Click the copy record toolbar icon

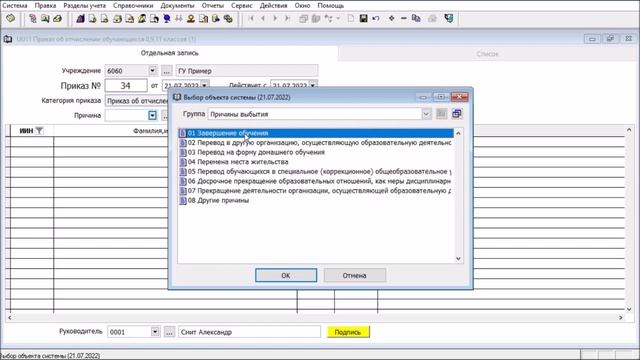coord(416,19)
